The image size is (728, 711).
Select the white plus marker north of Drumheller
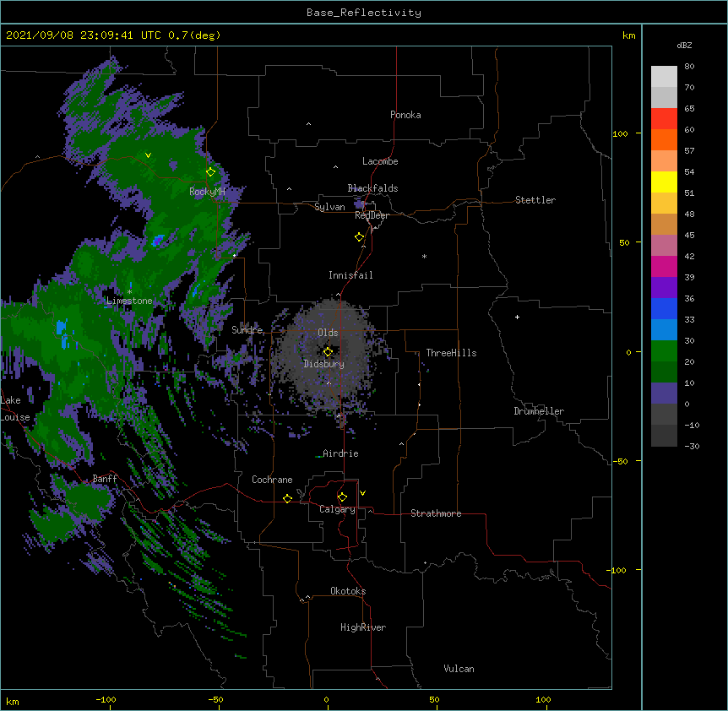coord(517,317)
